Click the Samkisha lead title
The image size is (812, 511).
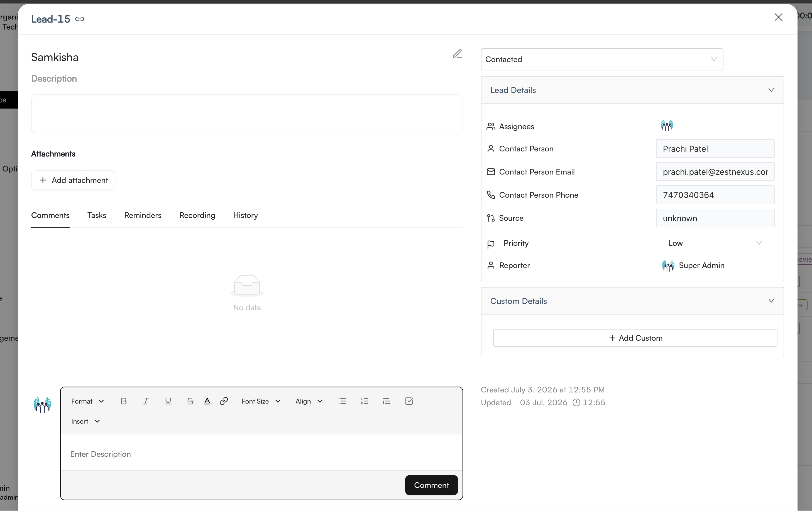[x=55, y=57]
